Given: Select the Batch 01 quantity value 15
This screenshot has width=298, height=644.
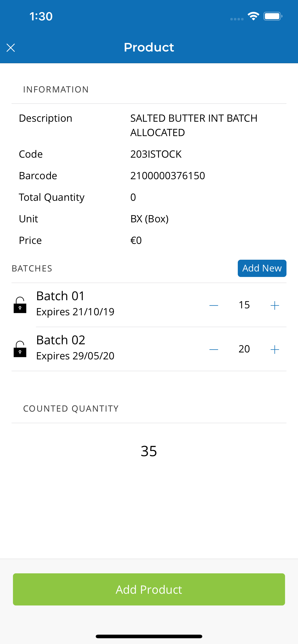Looking at the screenshot, I should pyautogui.click(x=244, y=305).
